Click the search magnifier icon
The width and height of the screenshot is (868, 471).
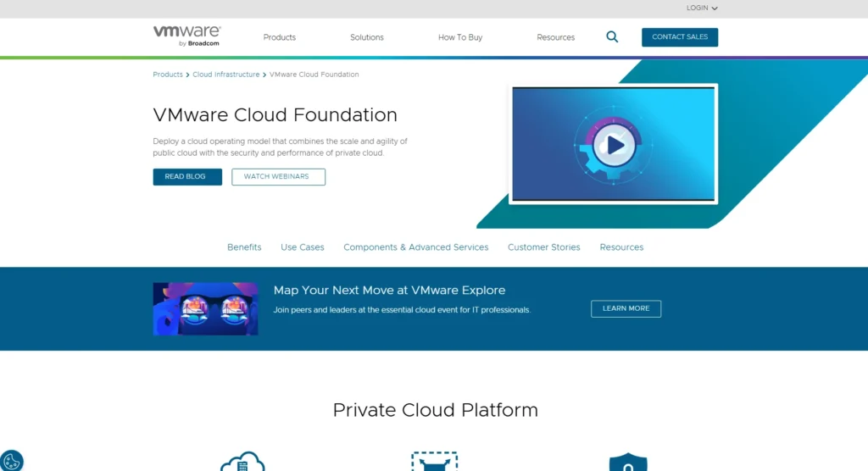point(612,37)
